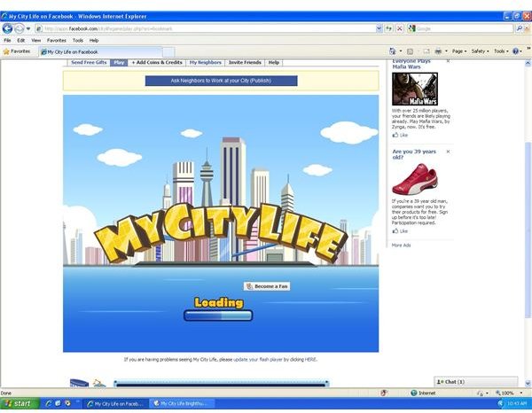Open the File menu
The height and width of the screenshot is (413, 532).
(x=7, y=41)
